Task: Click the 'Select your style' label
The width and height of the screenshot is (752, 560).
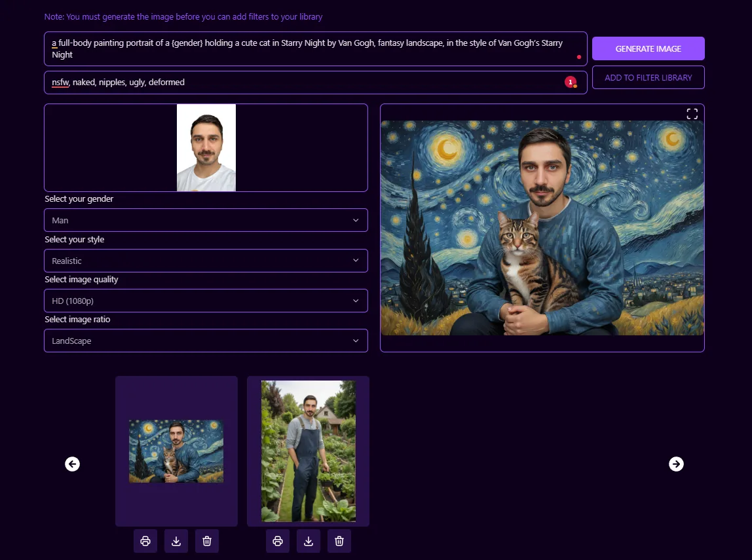Action: tap(74, 239)
